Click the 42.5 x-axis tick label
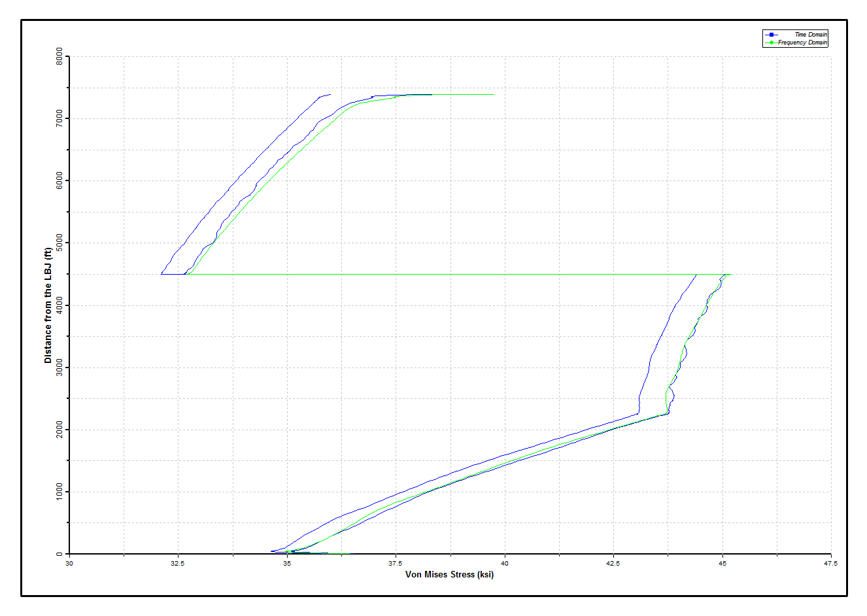867x616 pixels. [x=613, y=563]
